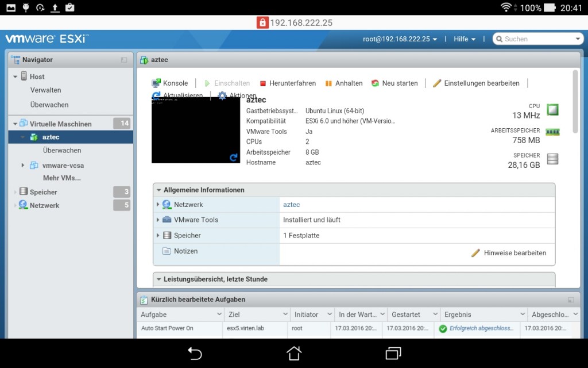Restart the VM using Neu starten icon
This screenshot has width=588, height=368.
pos(375,83)
